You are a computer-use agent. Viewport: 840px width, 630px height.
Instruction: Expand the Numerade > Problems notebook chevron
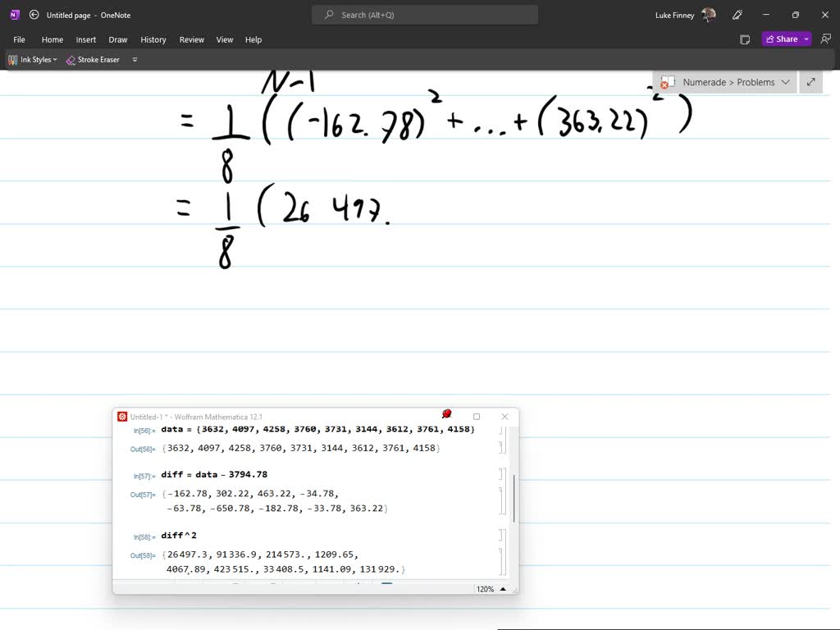point(785,82)
